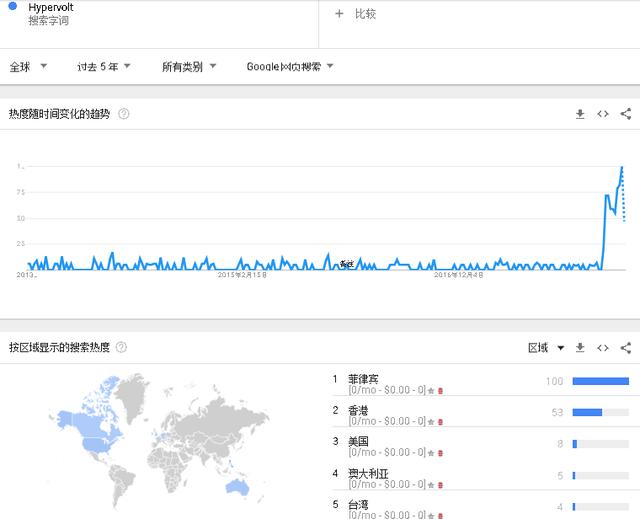Click the star icon under 美国

pyautogui.click(x=431, y=453)
